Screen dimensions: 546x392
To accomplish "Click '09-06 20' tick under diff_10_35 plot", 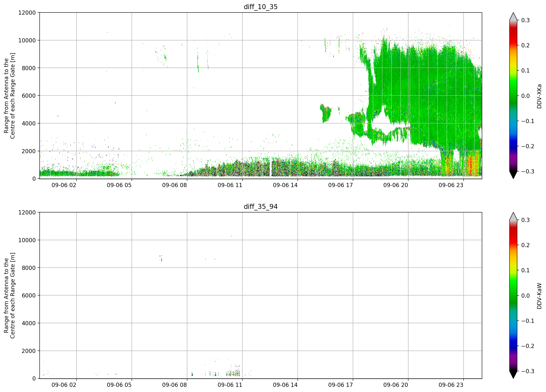I will click(396, 185).
